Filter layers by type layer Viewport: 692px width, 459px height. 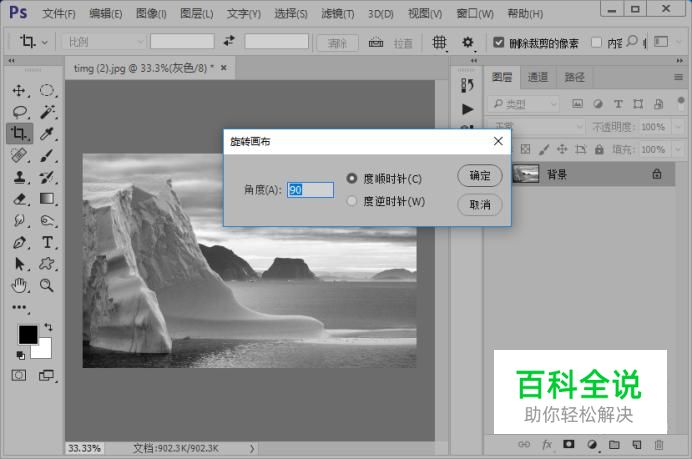pos(618,104)
